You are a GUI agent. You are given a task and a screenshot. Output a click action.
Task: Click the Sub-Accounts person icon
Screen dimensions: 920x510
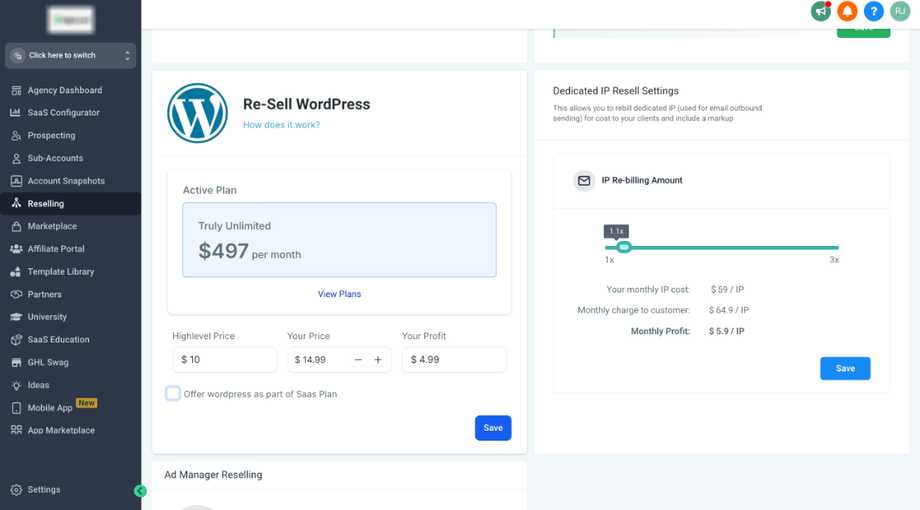[x=16, y=158]
